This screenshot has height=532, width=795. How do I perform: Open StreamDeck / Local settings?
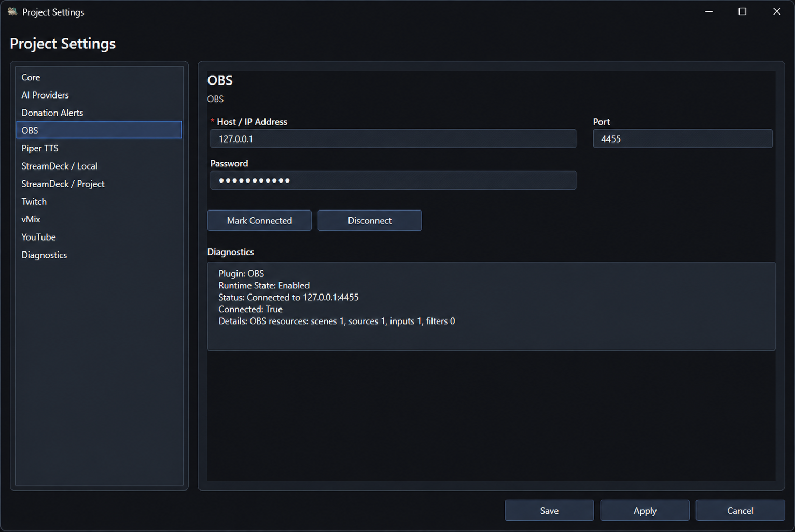[99, 166]
